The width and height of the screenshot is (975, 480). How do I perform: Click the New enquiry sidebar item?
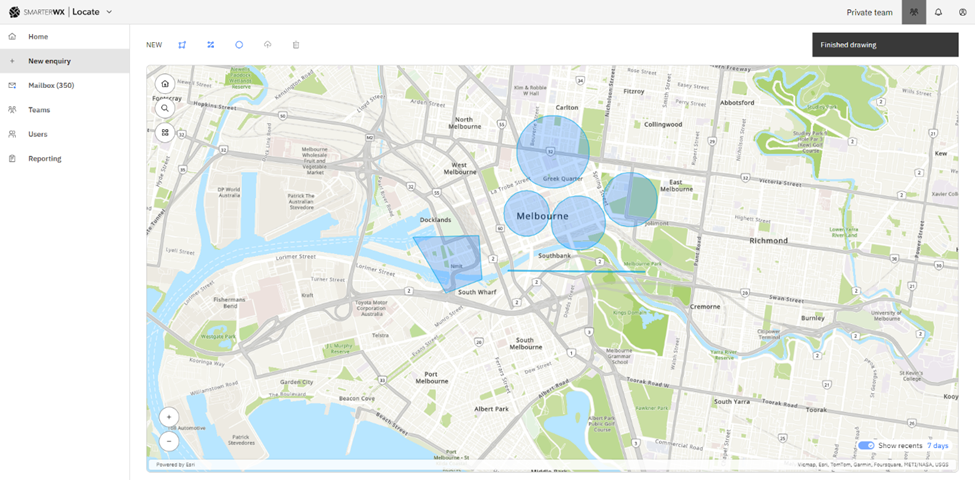click(x=49, y=61)
